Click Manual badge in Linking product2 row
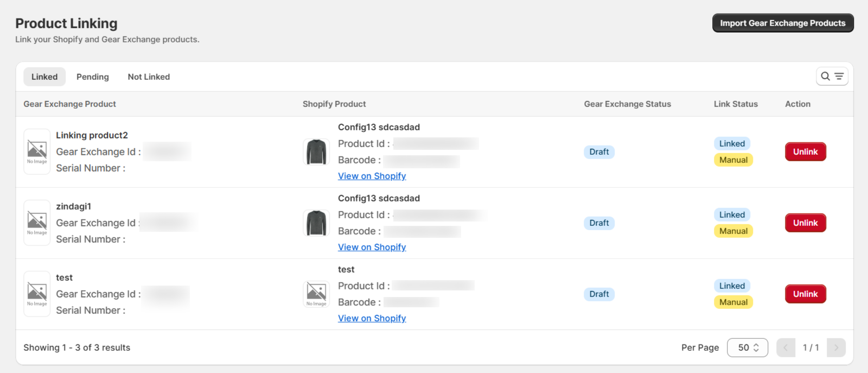Viewport: 868px width, 373px height. (x=733, y=160)
